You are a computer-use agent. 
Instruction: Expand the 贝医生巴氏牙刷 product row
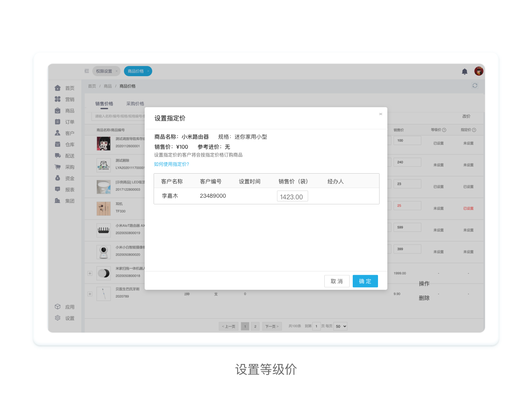point(90,294)
